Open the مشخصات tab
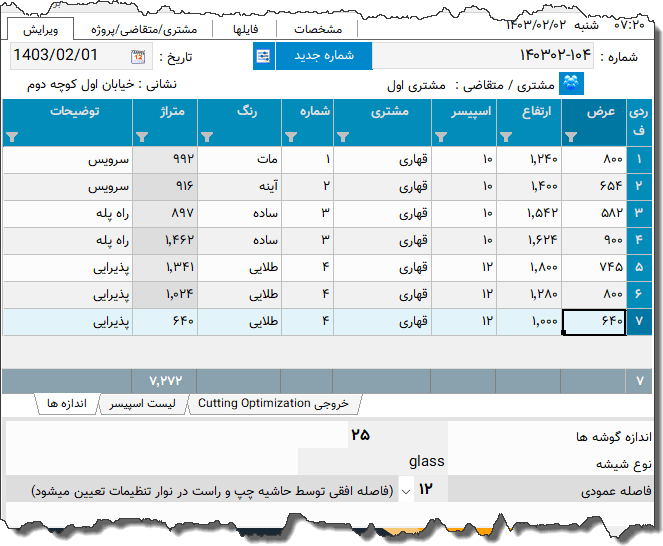Image resolution: width=663 pixels, height=546 pixels. tap(318, 30)
